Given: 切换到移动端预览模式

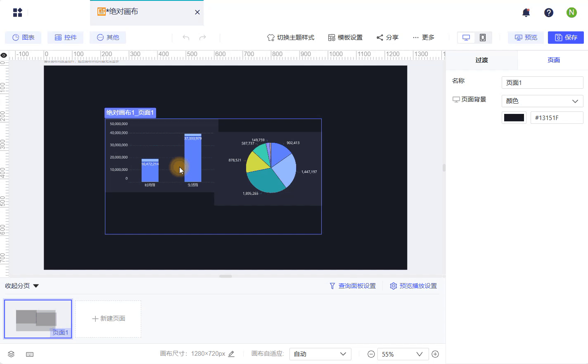Looking at the screenshot, I should click(482, 37).
